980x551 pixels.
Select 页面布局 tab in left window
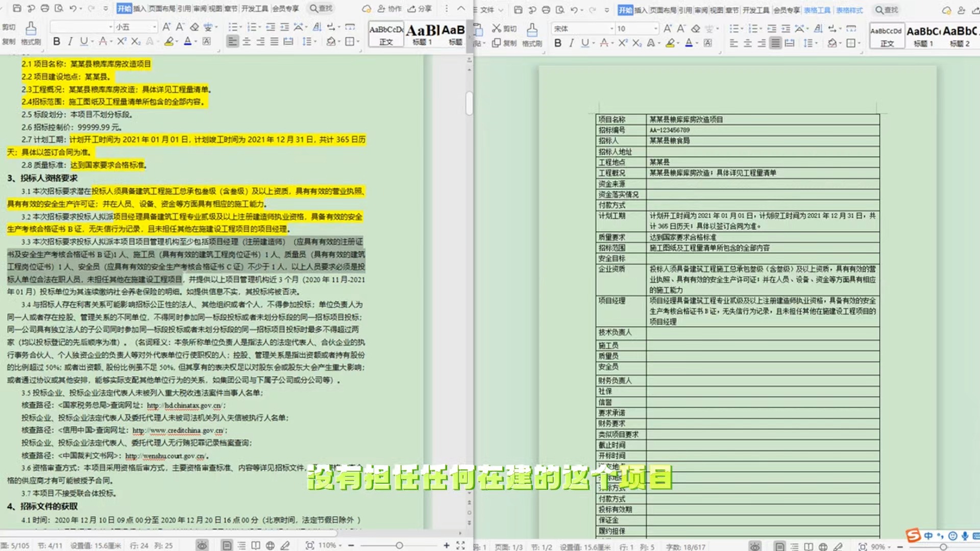[161, 9]
